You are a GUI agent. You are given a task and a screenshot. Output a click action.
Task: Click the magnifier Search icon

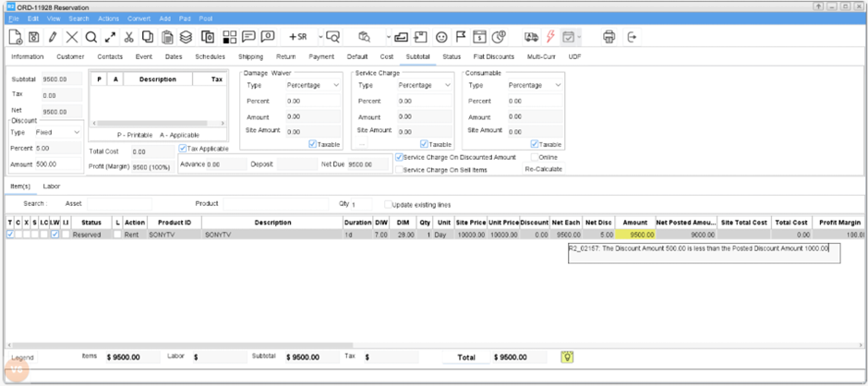(90, 37)
